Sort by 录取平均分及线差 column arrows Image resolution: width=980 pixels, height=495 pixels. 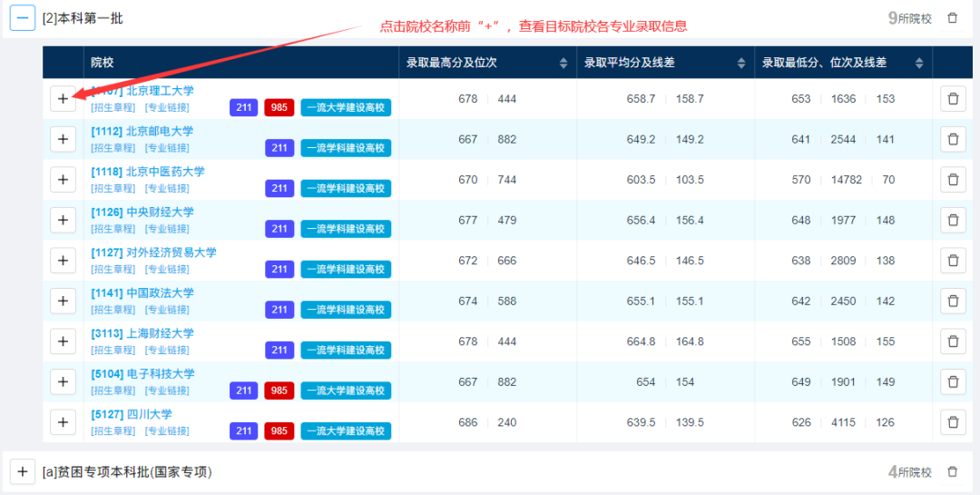741,63
